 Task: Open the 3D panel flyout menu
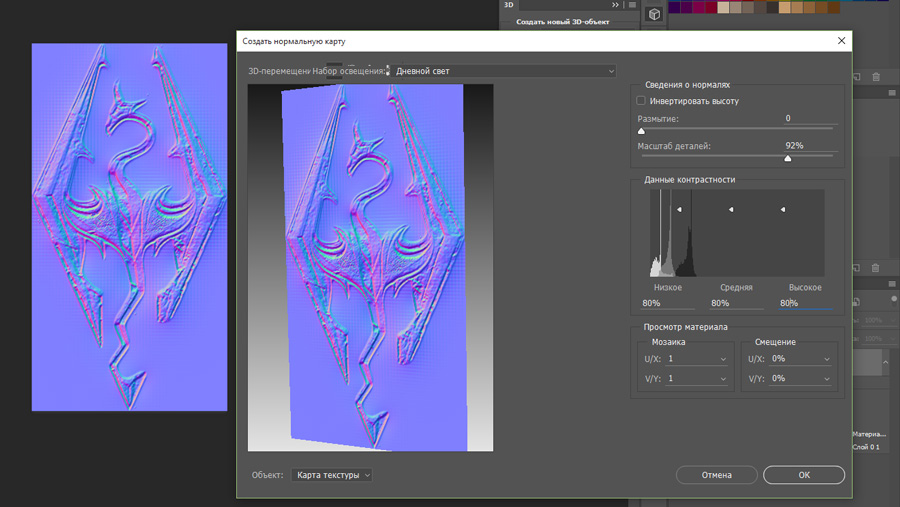632,5
